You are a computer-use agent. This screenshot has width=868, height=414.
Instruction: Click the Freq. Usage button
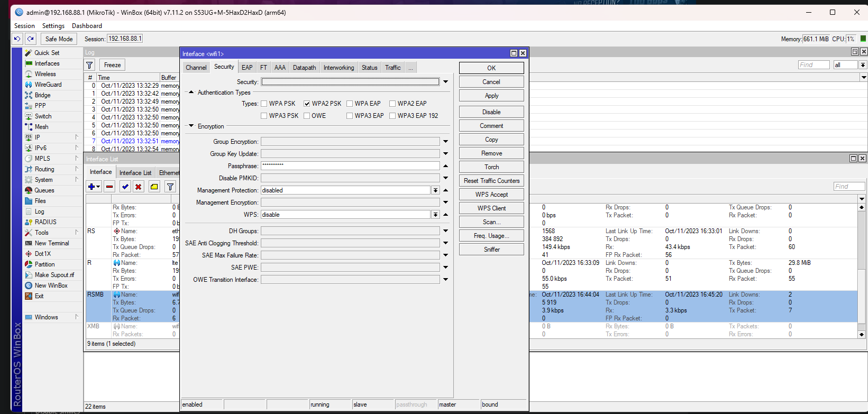[491, 236]
